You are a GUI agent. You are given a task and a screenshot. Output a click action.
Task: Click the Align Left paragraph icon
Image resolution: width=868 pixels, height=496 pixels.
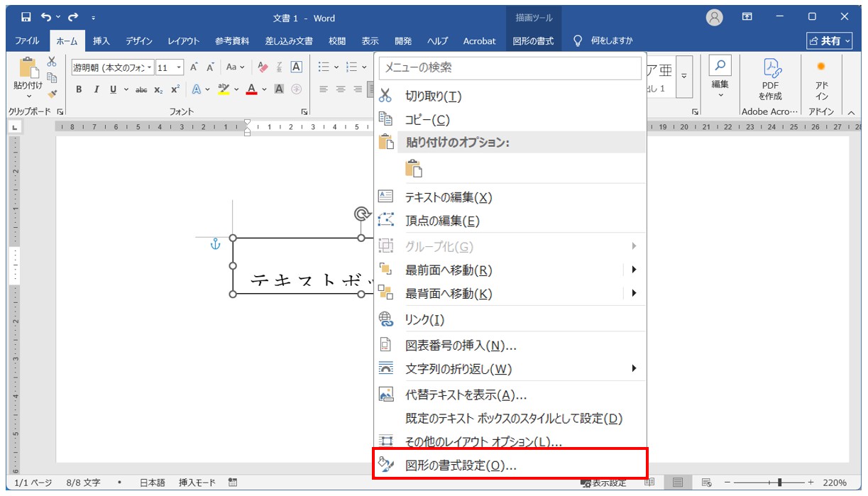pos(324,89)
